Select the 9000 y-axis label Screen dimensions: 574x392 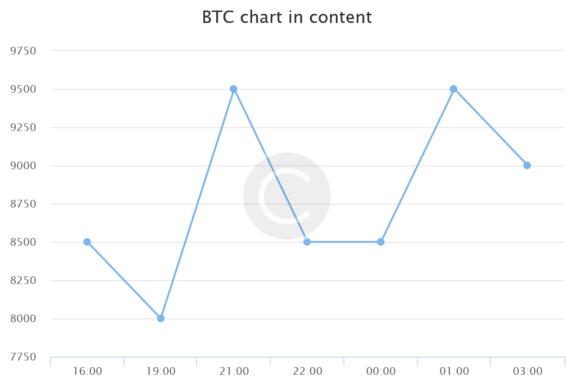[23, 166]
